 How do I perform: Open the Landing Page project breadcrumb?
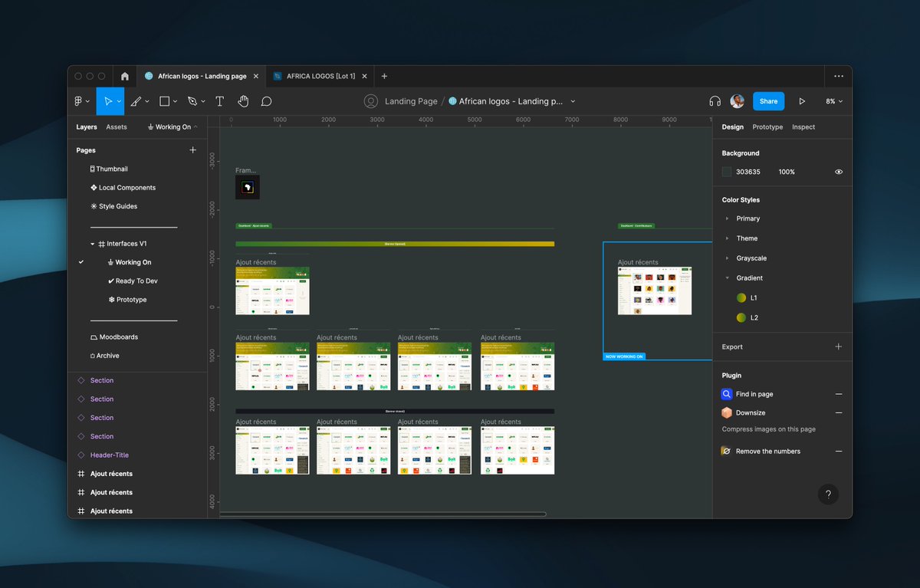[411, 101]
